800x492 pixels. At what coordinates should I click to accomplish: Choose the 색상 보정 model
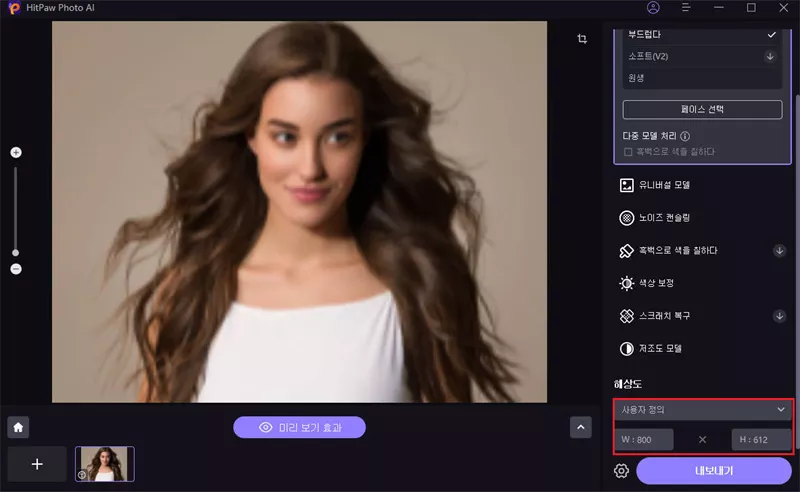click(x=660, y=283)
